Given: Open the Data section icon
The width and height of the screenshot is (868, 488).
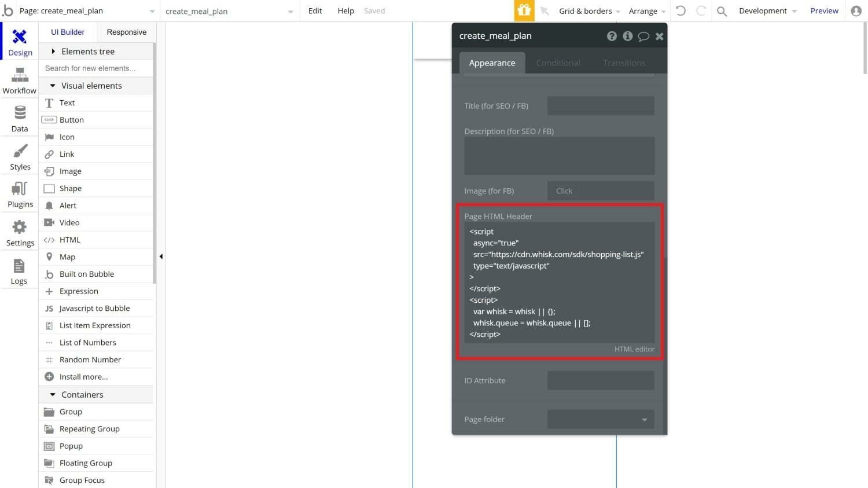Looking at the screenshot, I should coord(20,119).
